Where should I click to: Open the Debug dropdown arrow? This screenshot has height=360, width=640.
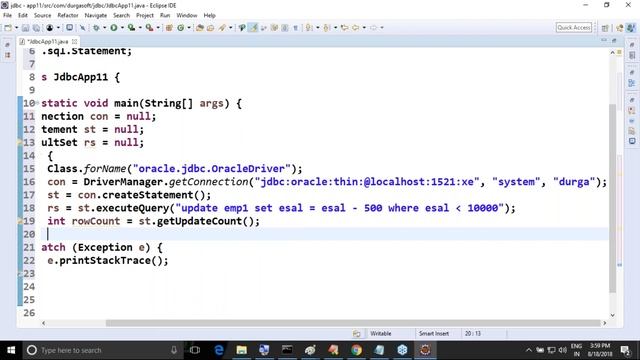coord(104,28)
